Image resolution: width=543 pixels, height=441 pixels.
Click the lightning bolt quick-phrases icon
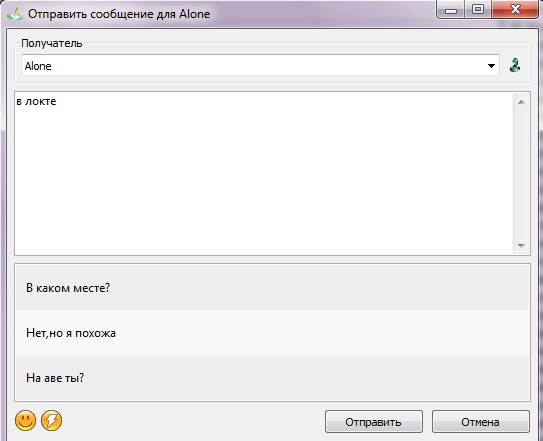click(52, 421)
